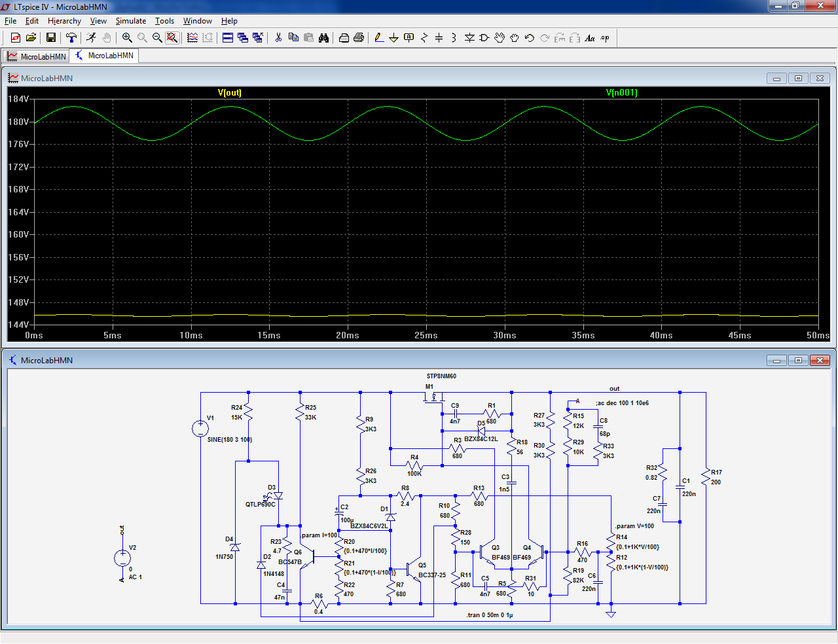This screenshot has width=838, height=644.
Task: Open the Tools menu
Action: coord(164,21)
